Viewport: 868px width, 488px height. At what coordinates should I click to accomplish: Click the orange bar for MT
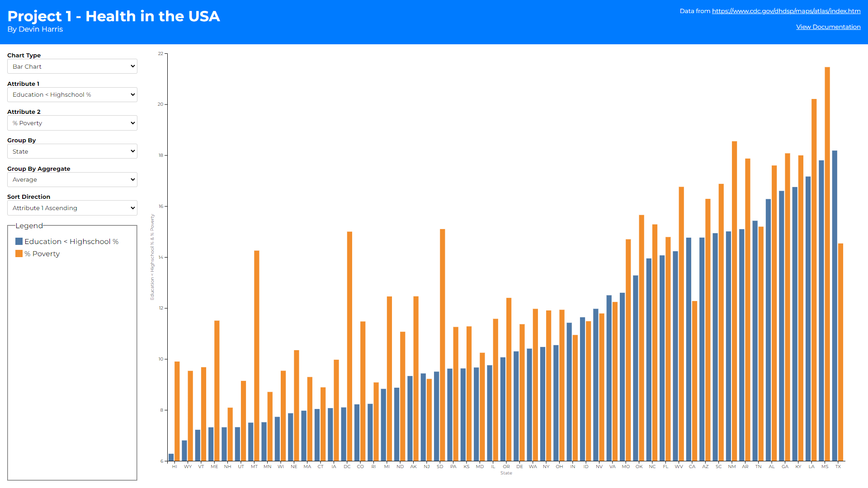257,357
